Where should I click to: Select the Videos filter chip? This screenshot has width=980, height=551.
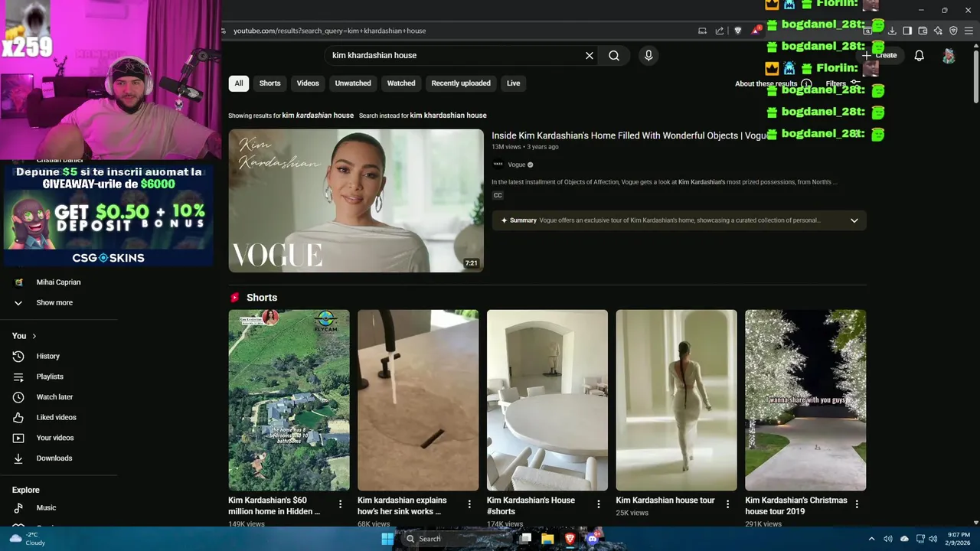tap(308, 83)
